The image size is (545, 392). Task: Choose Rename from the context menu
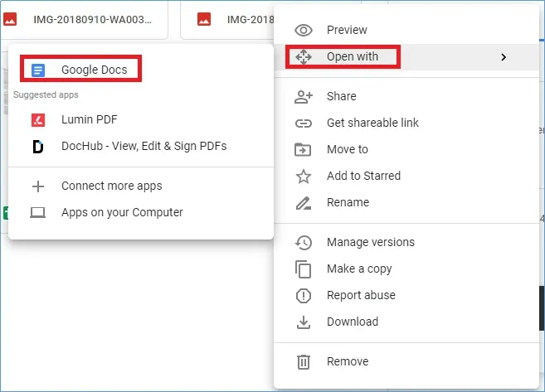pyautogui.click(x=406, y=203)
